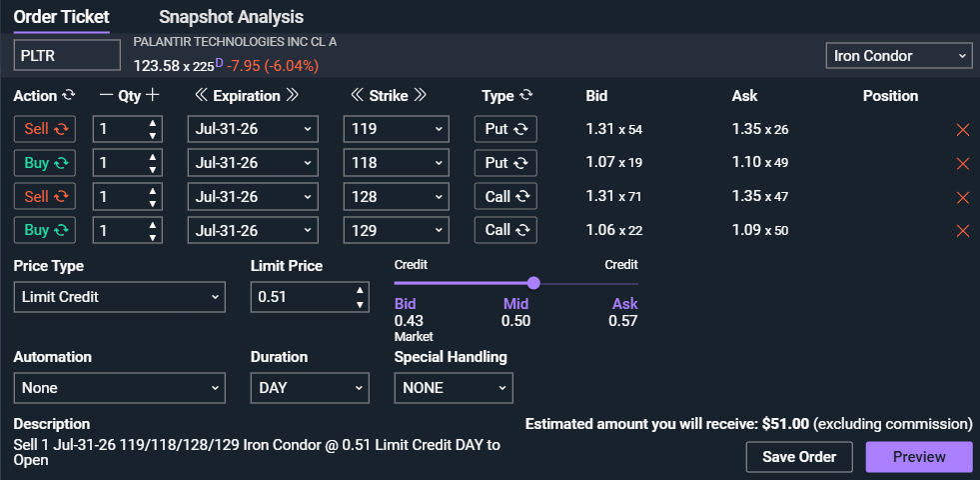Remove the 118 Put leg
The height and width of the screenshot is (480, 980).
[x=962, y=164]
